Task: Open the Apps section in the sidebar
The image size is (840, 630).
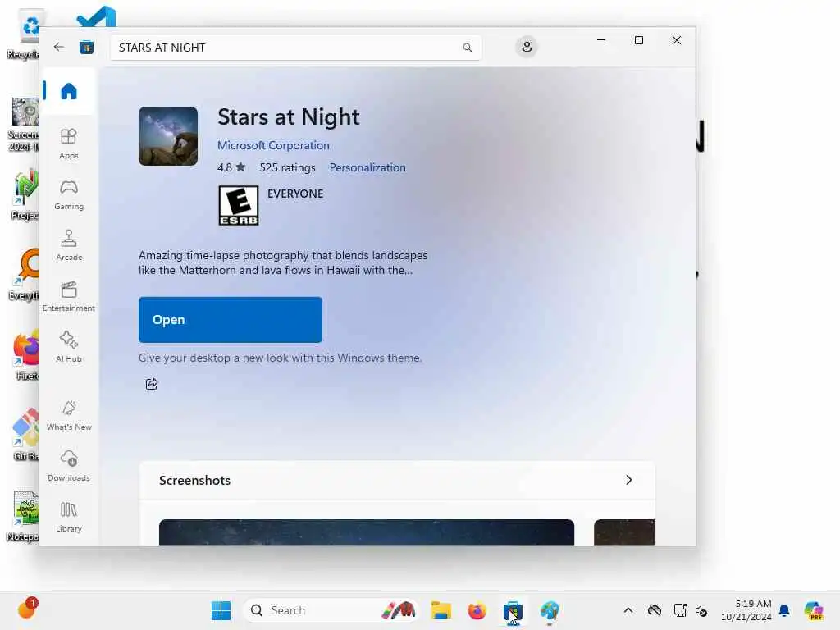Action: pyautogui.click(x=69, y=144)
